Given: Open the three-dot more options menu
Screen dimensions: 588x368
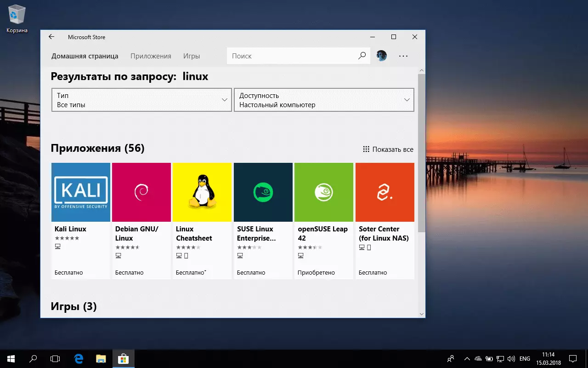Looking at the screenshot, I should pyautogui.click(x=403, y=56).
